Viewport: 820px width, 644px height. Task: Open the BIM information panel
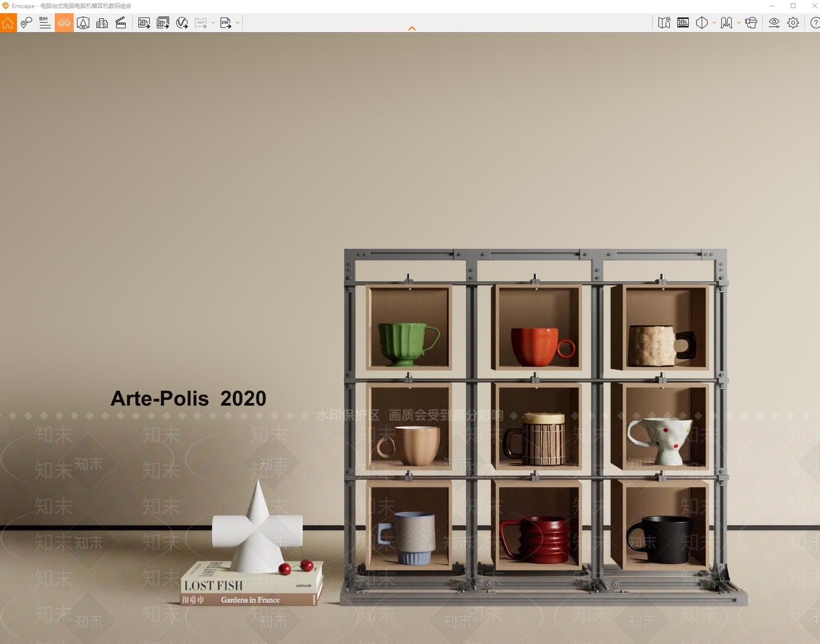[45, 23]
